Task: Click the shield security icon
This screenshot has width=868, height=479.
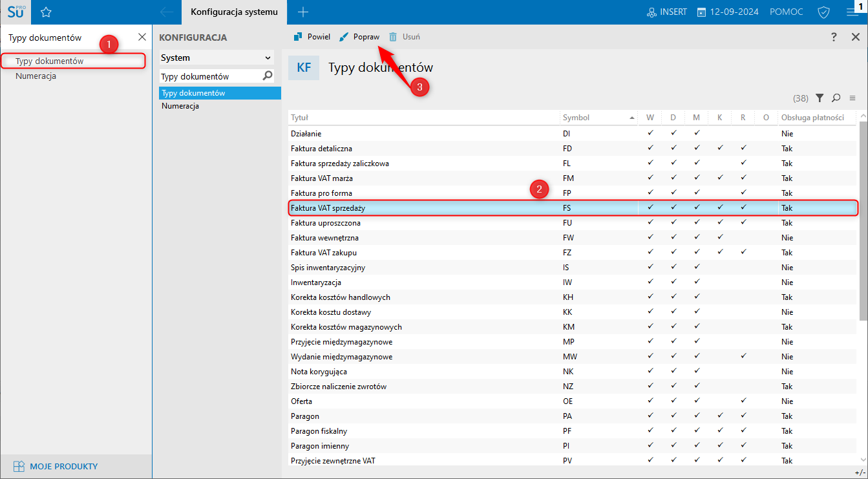Action: 823,12
